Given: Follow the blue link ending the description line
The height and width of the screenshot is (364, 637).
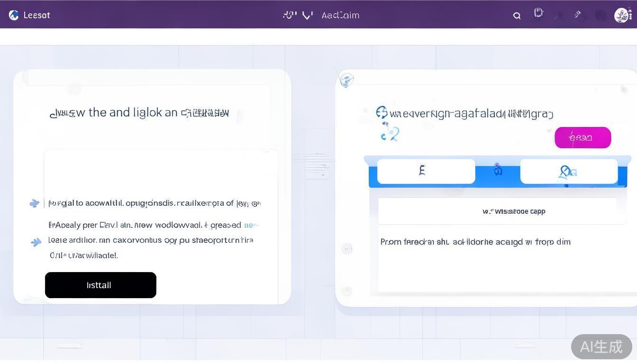Looking at the screenshot, I should pyautogui.click(x=251, y=225).
